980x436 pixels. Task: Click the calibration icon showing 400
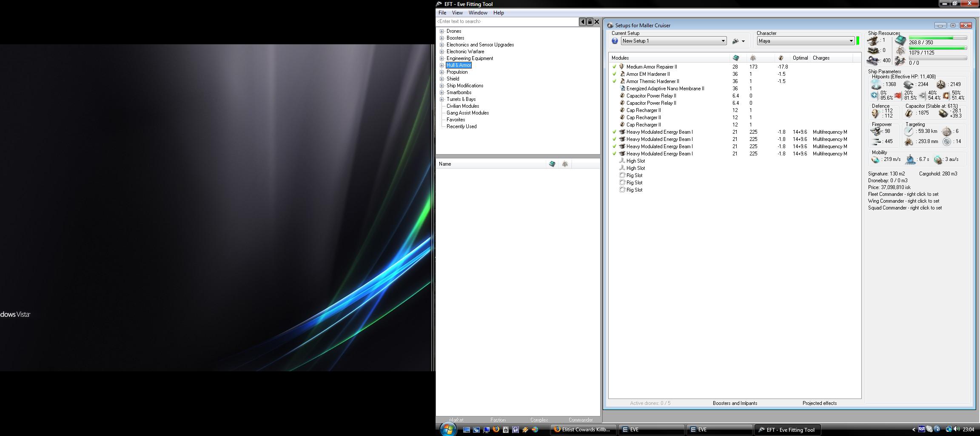(873, 60)
